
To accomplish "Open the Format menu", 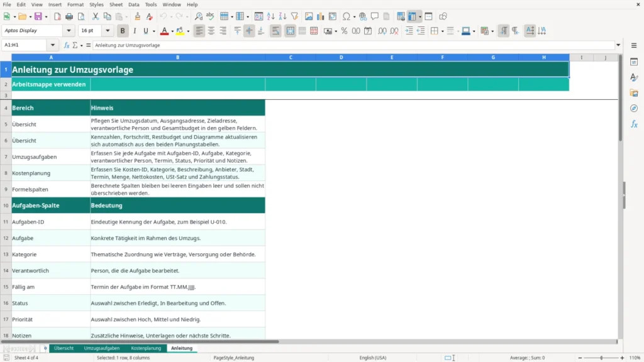I will [75, 4].
